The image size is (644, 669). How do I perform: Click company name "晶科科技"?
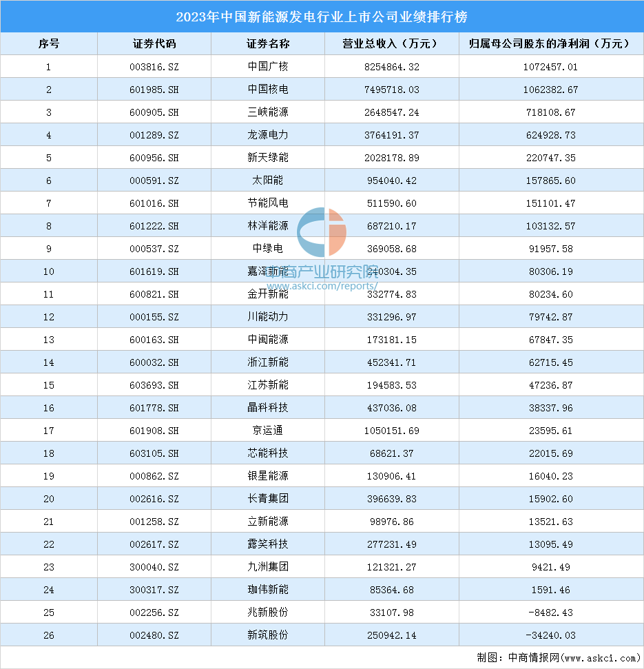[x=268, y=408]
